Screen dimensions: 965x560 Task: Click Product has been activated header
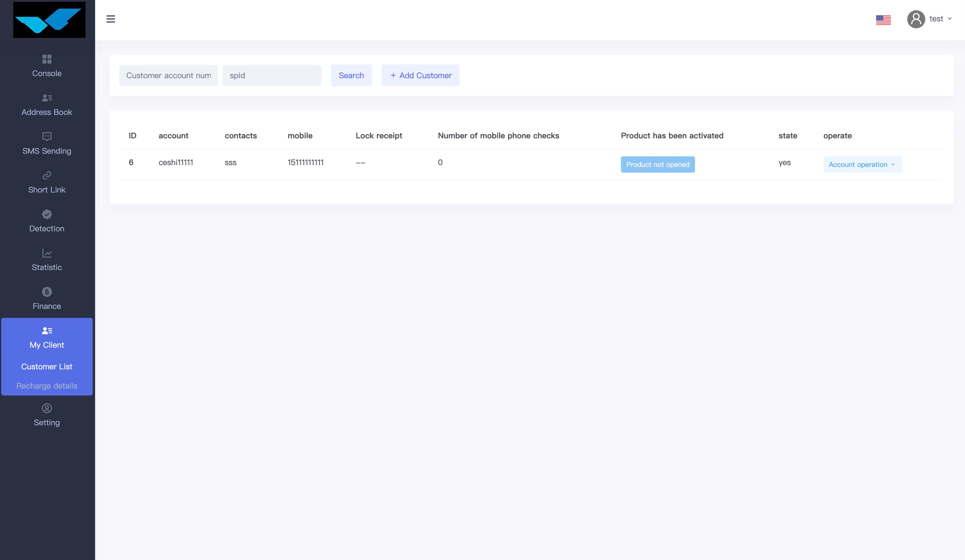point(672,135)
